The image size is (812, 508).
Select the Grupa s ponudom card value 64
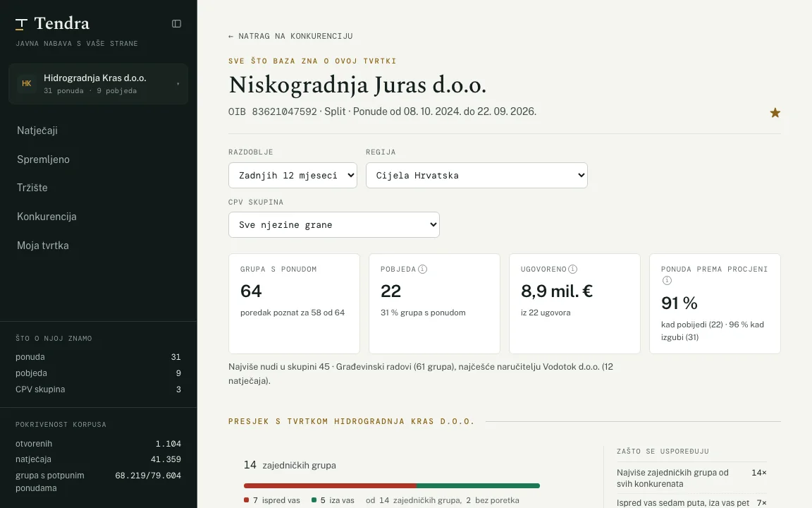coord(251,291)
